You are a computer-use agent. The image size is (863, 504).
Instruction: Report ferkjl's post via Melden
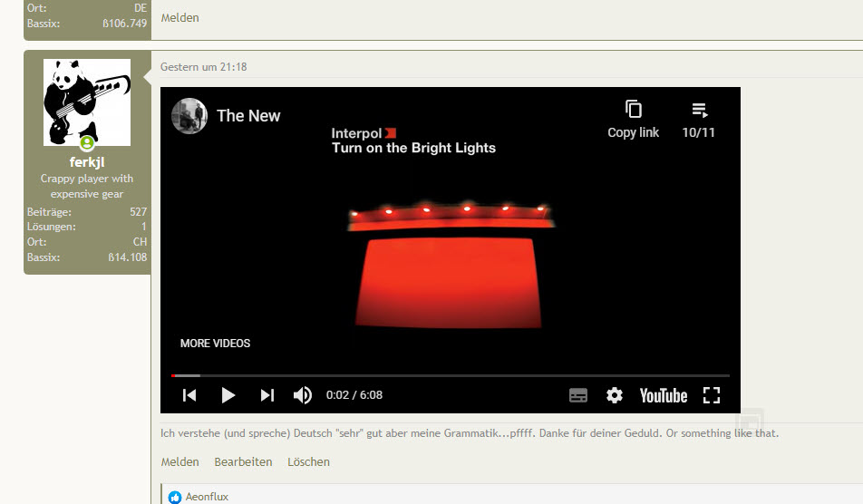(180, 462)
